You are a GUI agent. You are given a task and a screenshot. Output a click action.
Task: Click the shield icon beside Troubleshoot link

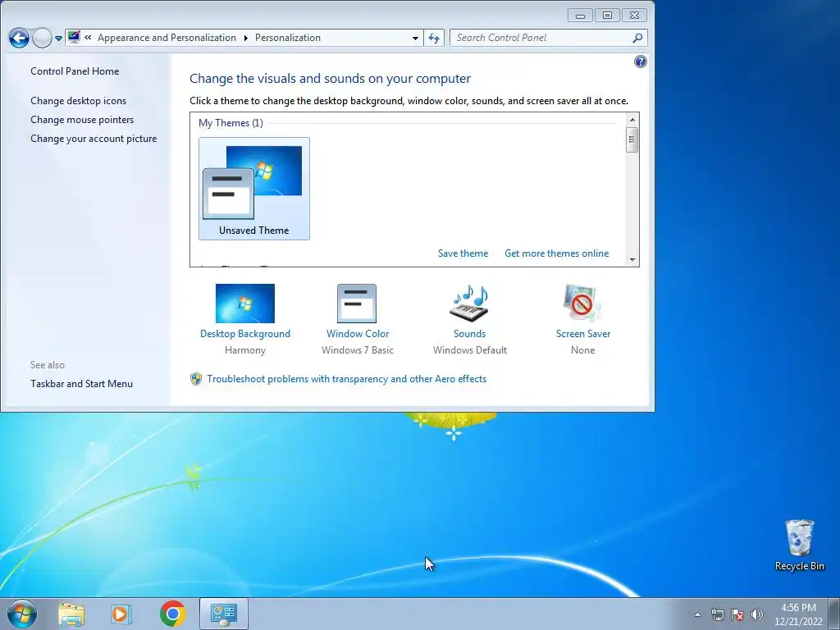pyautogui.click(x=196, y=379)
